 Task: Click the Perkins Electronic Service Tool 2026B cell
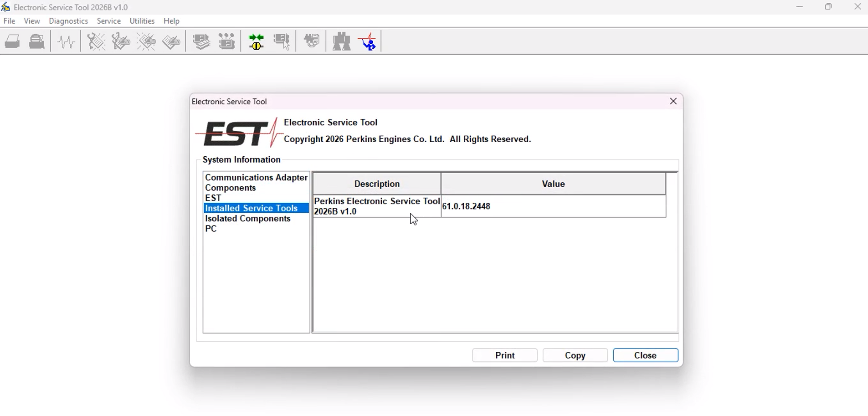[x=377, y=206]
